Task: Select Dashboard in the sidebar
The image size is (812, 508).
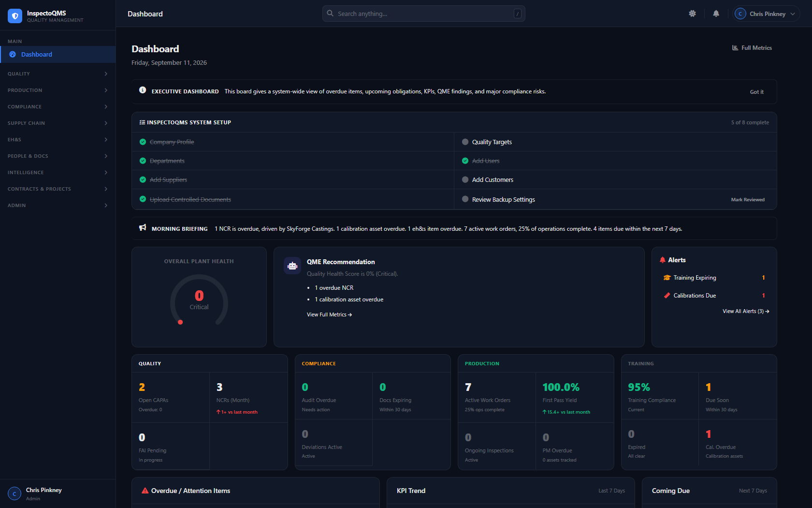Action: pos(58,54)
